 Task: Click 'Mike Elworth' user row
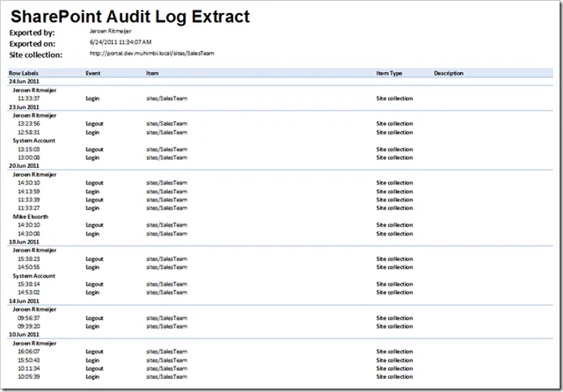click(31, 216)
